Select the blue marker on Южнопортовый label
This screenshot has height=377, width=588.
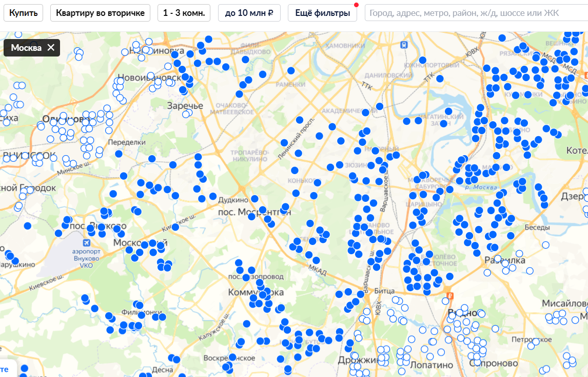pyautogui.click(x=423, y=60)
